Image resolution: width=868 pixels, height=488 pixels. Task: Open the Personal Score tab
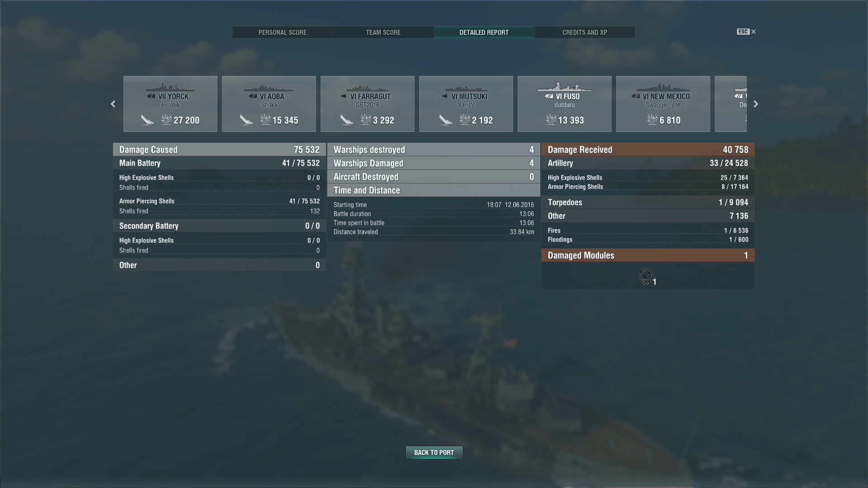point(283,33)
